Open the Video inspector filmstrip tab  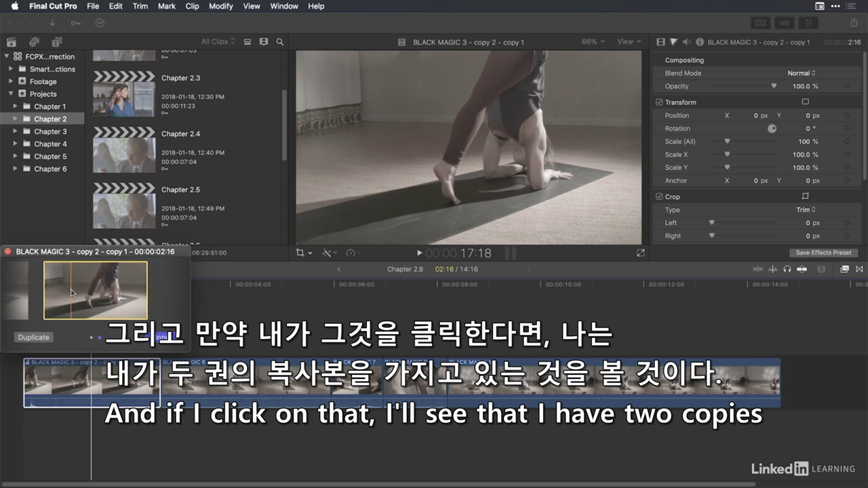660,42
